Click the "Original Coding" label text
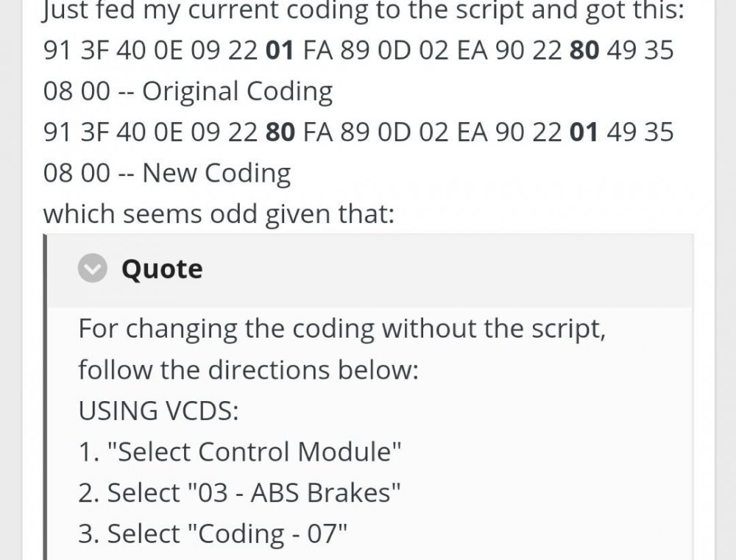Viewport: 736px width, 560px height. click(237, 92)
